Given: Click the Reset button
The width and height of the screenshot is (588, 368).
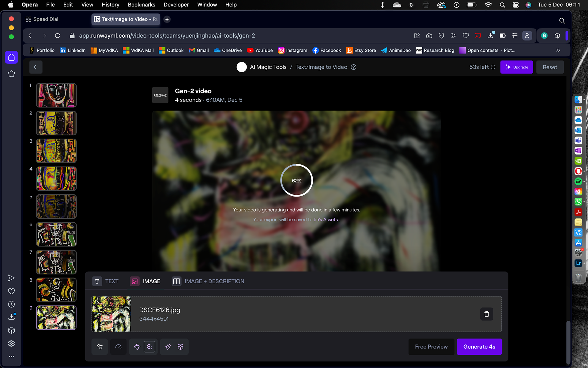Looking at the screenshot, I should (x=550, y=67).
